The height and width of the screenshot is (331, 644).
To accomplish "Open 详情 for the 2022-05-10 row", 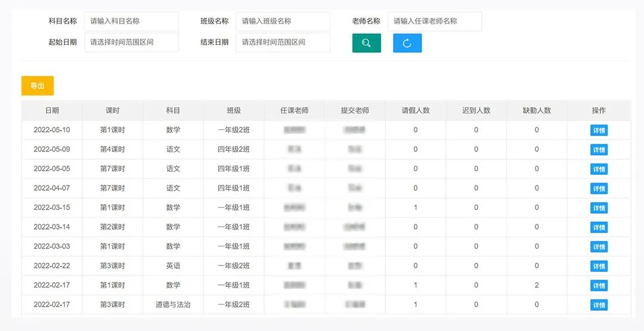I will click(599, 130).
